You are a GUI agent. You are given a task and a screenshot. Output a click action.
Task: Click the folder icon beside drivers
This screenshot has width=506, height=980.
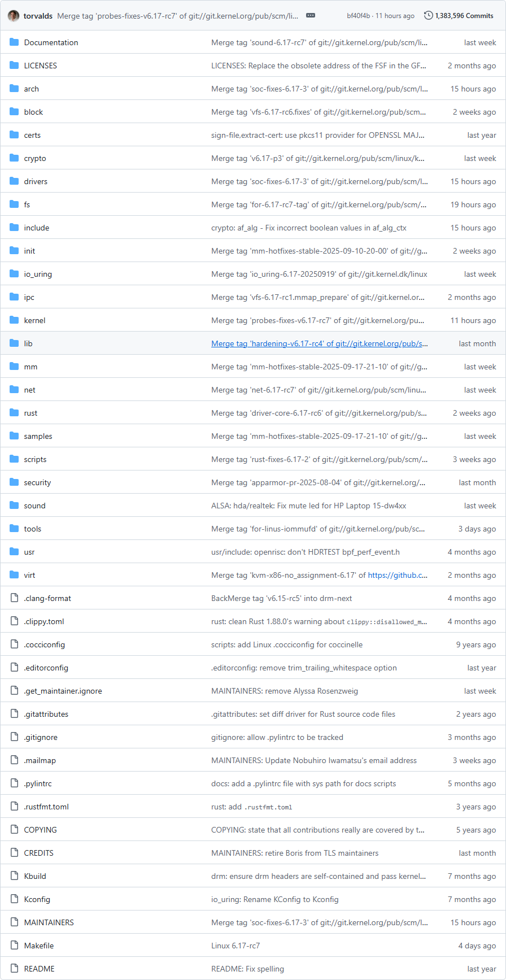[14, 181]
